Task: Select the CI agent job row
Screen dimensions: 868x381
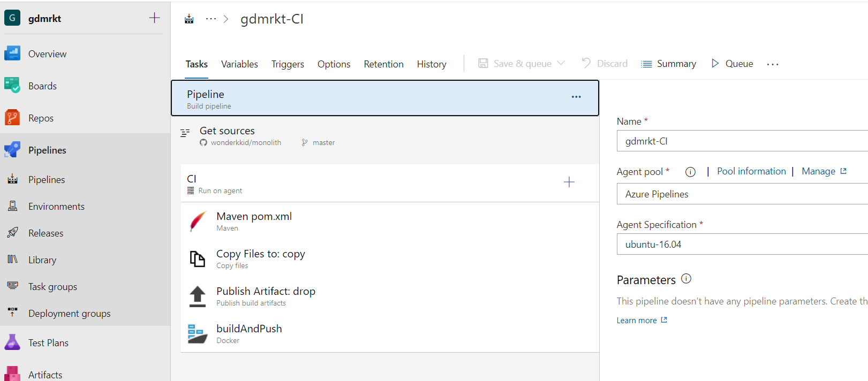Action: (x=390, y=183)
